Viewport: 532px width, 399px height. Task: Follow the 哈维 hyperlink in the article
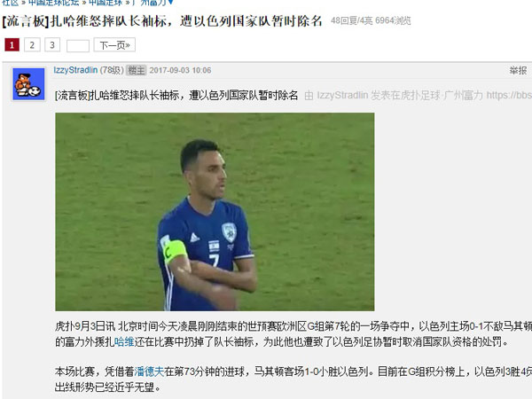tap(124, 341)
